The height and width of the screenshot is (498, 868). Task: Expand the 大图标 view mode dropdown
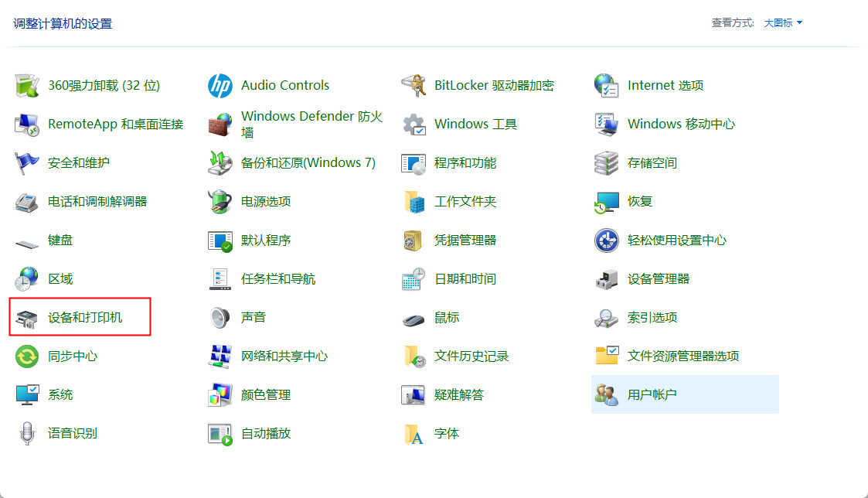coord(783,22)
